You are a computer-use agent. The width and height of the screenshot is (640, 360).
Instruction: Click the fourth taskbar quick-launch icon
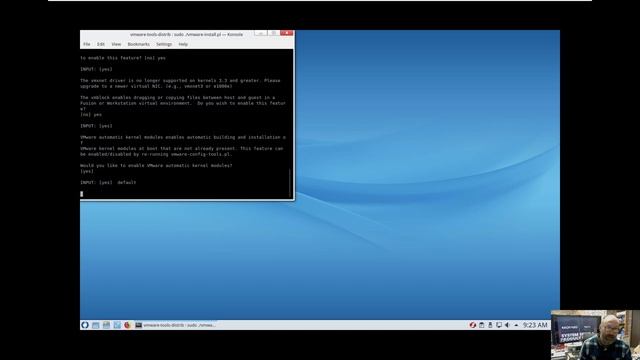pos(117,325)
